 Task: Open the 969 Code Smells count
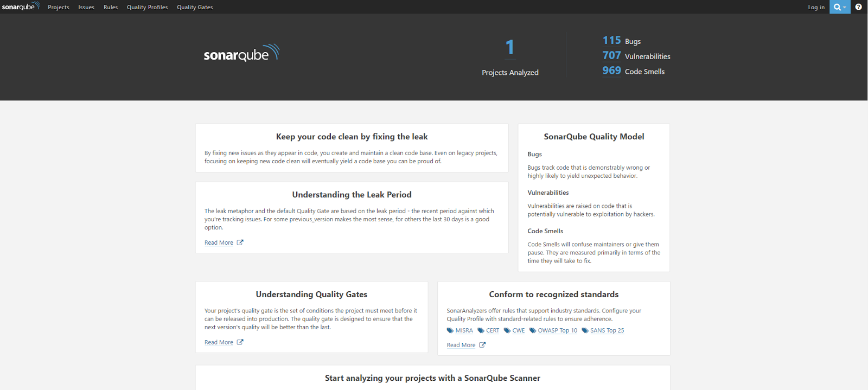coord(611,71)
